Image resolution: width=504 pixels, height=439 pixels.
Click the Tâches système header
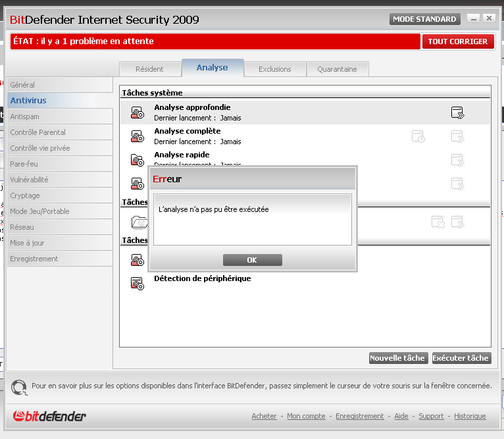pyautogui.click(x=153, y=93)
